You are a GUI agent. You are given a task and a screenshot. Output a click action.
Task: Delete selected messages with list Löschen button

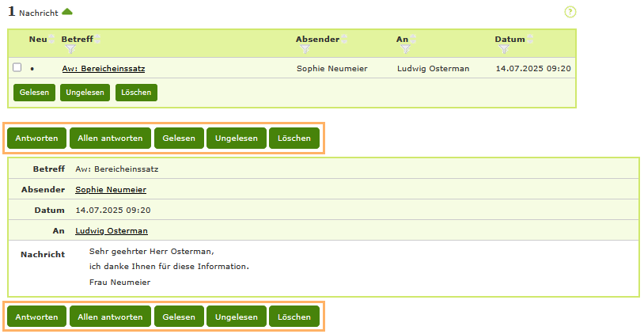coord(136,93)
